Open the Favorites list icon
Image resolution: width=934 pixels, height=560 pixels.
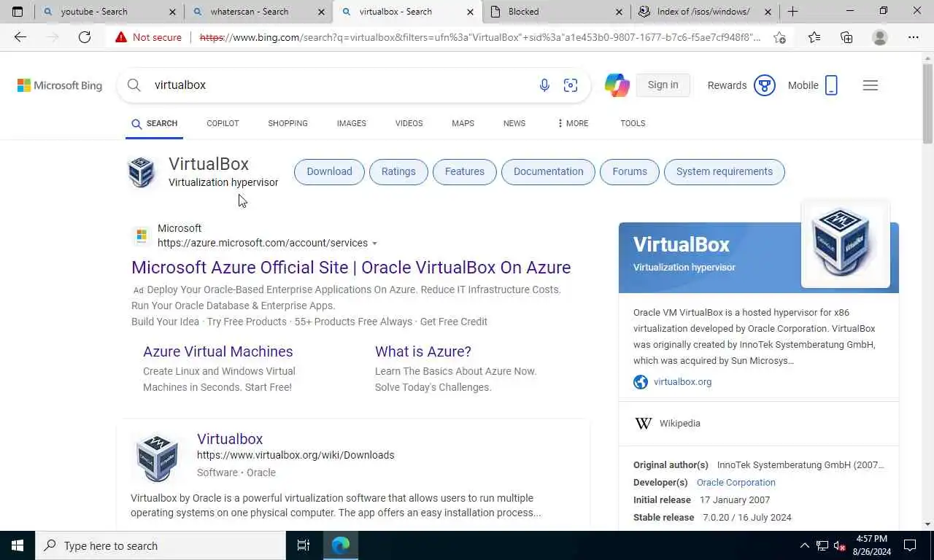814,37
